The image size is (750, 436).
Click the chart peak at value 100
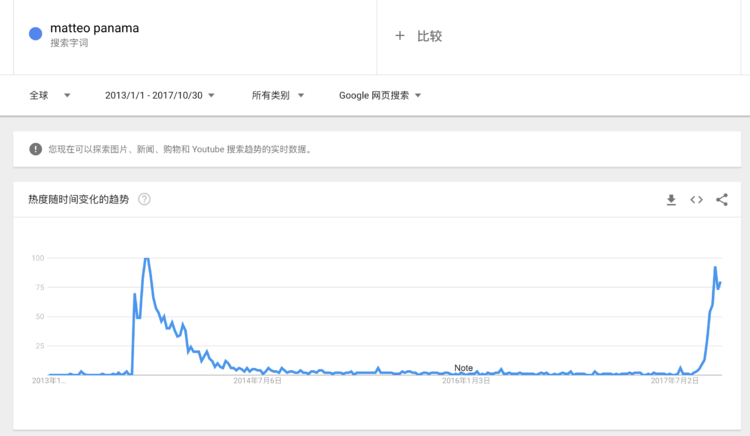point(147,259)
